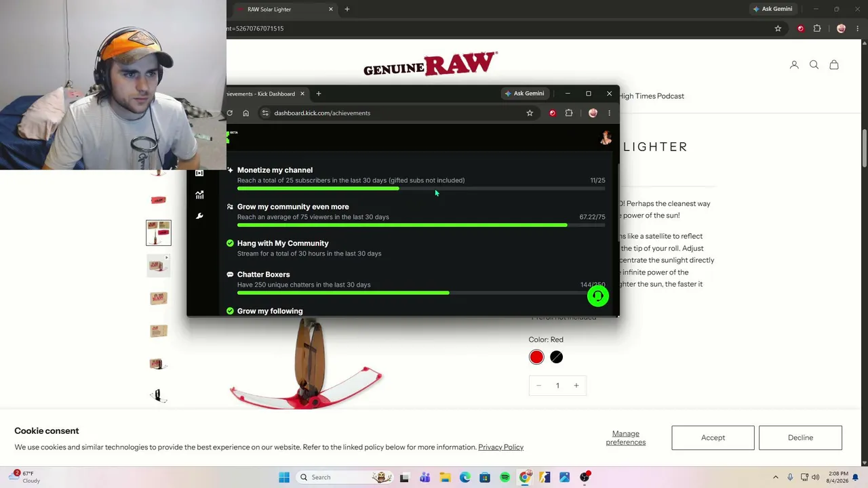Open the Chrome three-dot menu in RAW window
868x488 pixels.
pyautogui.click(x=858, y=28)
